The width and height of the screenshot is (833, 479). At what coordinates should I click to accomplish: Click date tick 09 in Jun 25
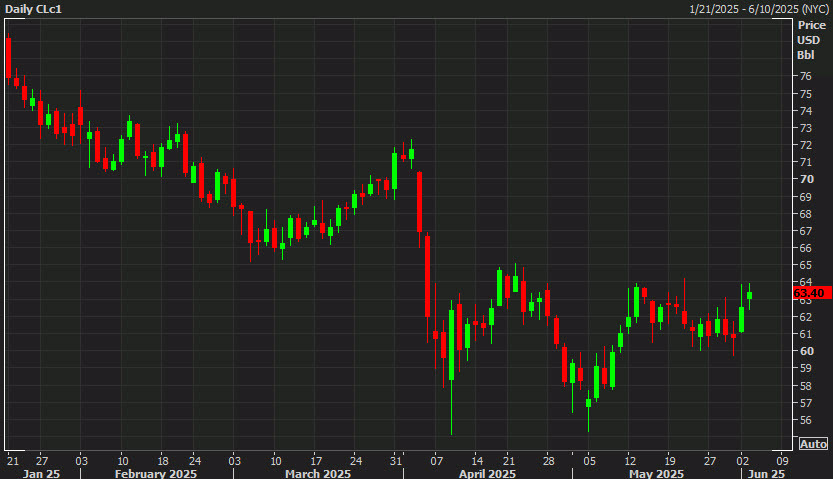tap(783, 461)
